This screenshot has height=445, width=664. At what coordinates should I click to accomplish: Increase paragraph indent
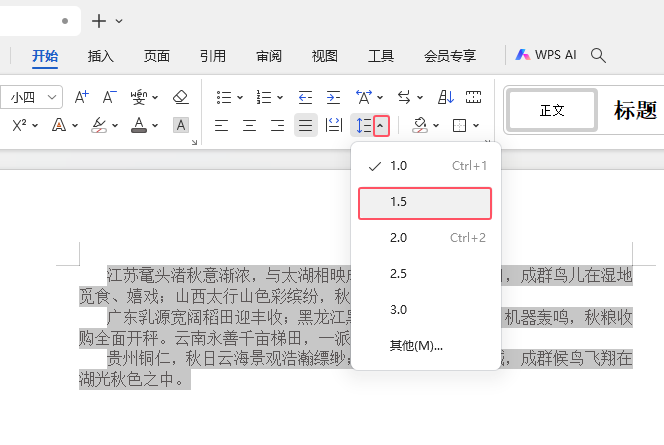(333, 97)
